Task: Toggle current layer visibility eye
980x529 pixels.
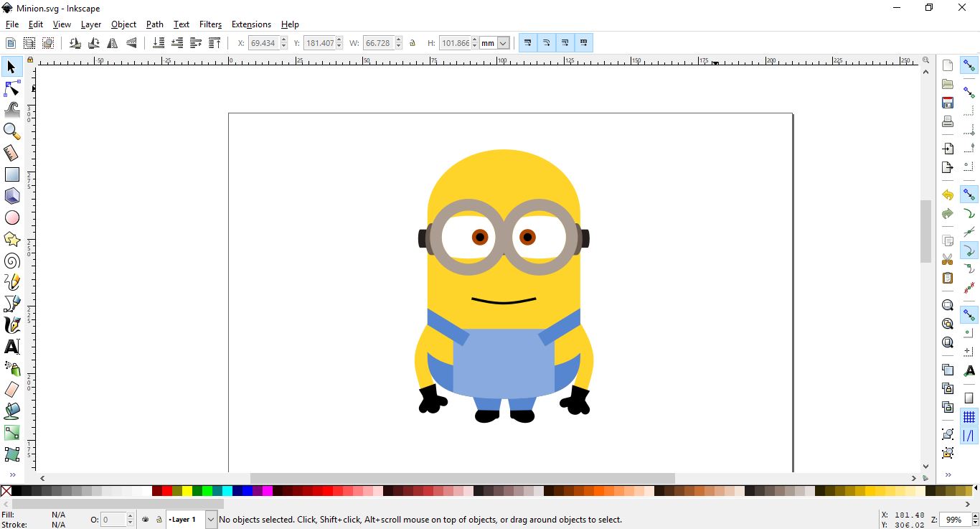Action: (x=146, y=520)
